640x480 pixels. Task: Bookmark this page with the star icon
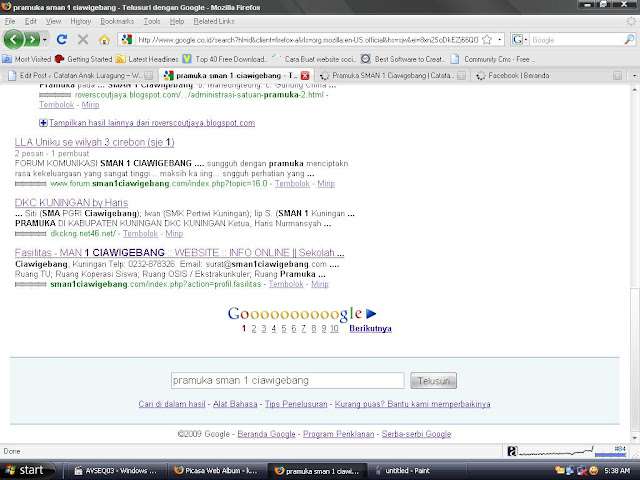pos(487,40)
